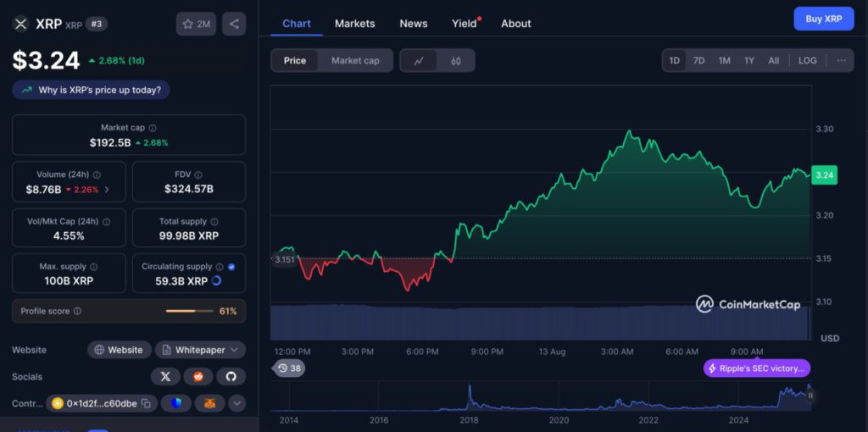Click the share icon next to XRP
868x432 pixels.
click(234, 24)
